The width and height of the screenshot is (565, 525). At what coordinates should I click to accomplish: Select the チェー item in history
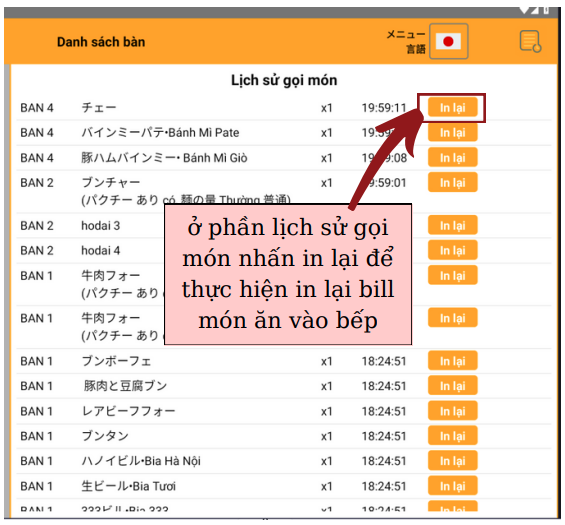click(x=99, y=107)
